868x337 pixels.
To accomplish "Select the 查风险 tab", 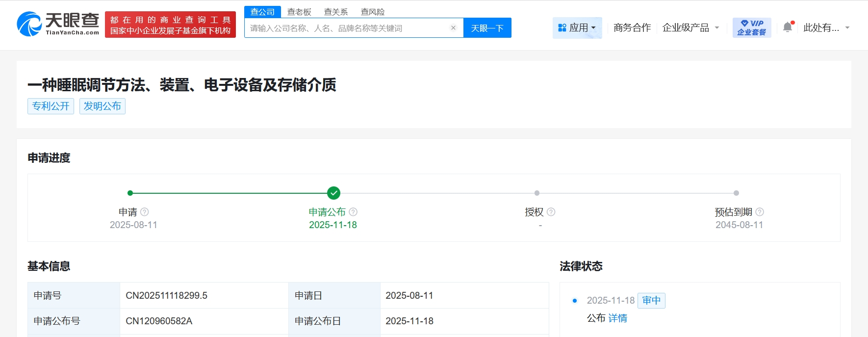I will tap(373, 12).
